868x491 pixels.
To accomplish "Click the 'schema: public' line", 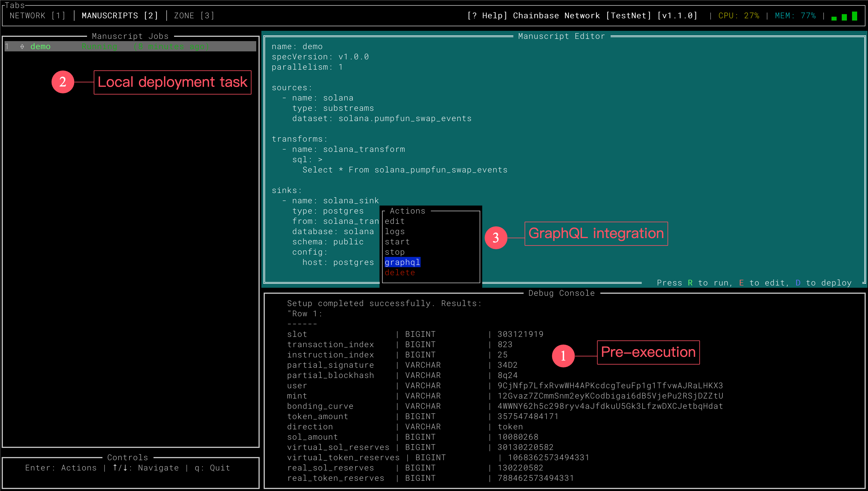I will [328, 242].
